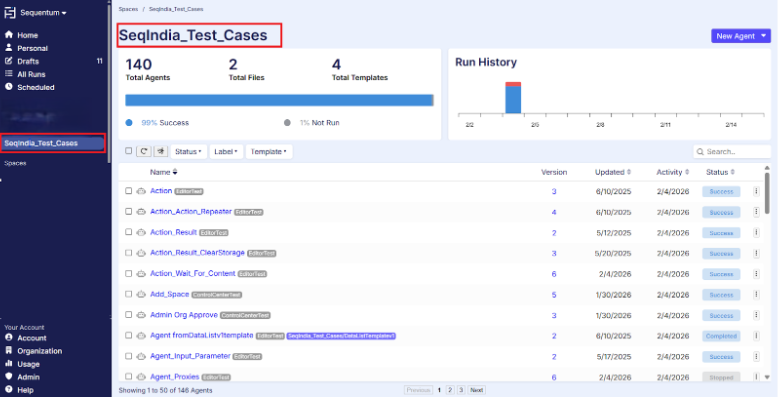The image size is (784, 397).
Task: Check the Add_Space agent checkbox
Action: pyautogui.click(x=128, y=294)
